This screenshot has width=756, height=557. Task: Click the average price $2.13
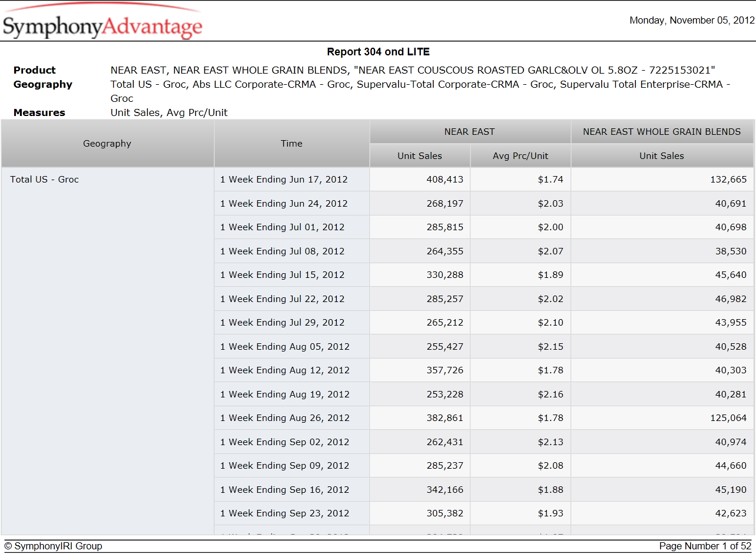pyautogui.click(x=551, y=442)
